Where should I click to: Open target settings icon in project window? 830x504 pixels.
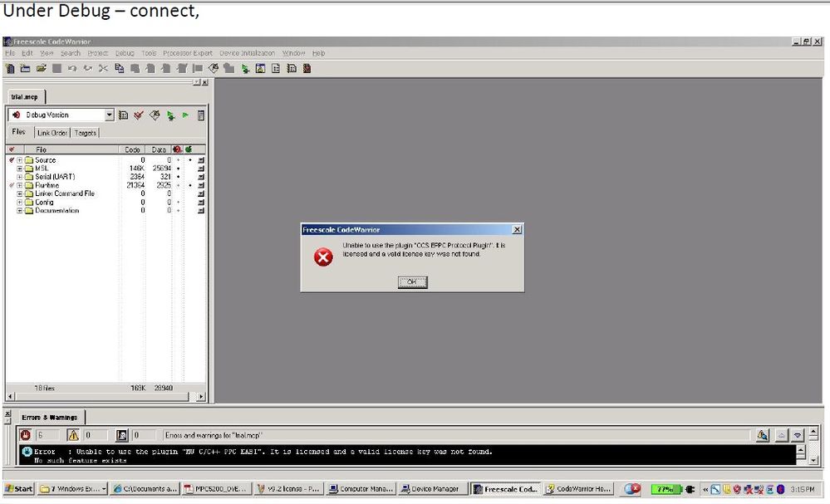pyautogui.click(x=123, y=115)
